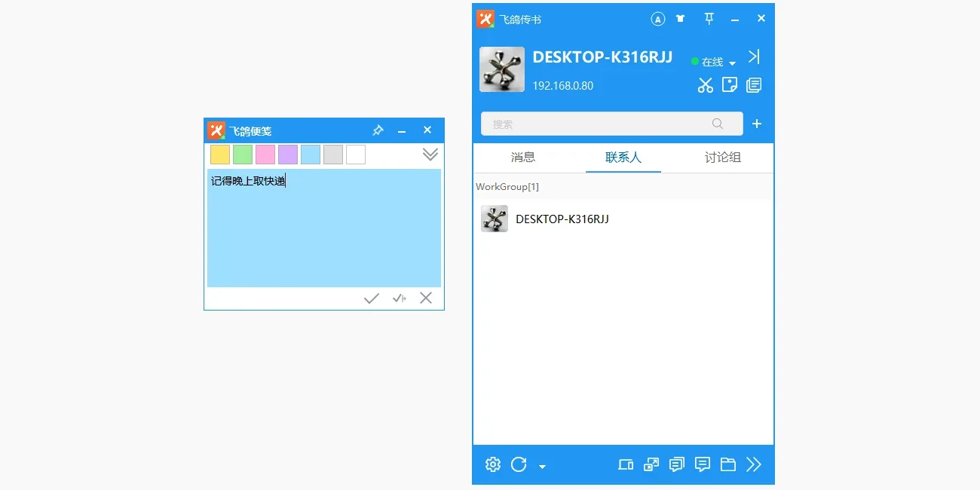Choose the gray note color

pyautogui.click(x=333, y=155)
